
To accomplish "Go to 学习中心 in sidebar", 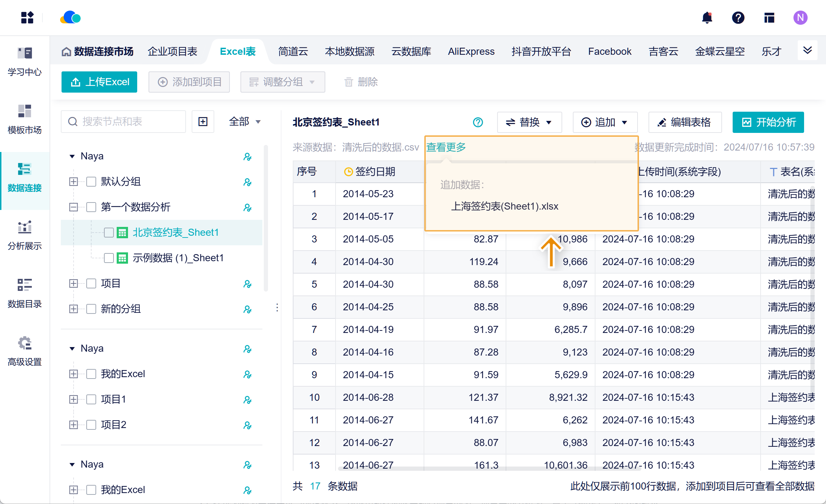I will (25, 61).
